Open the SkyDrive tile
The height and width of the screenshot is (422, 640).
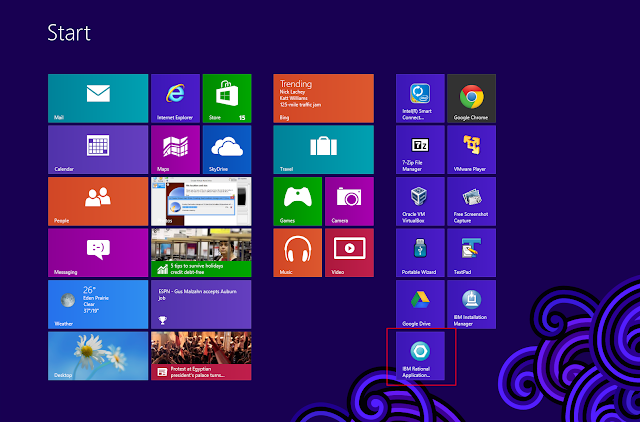227,150
